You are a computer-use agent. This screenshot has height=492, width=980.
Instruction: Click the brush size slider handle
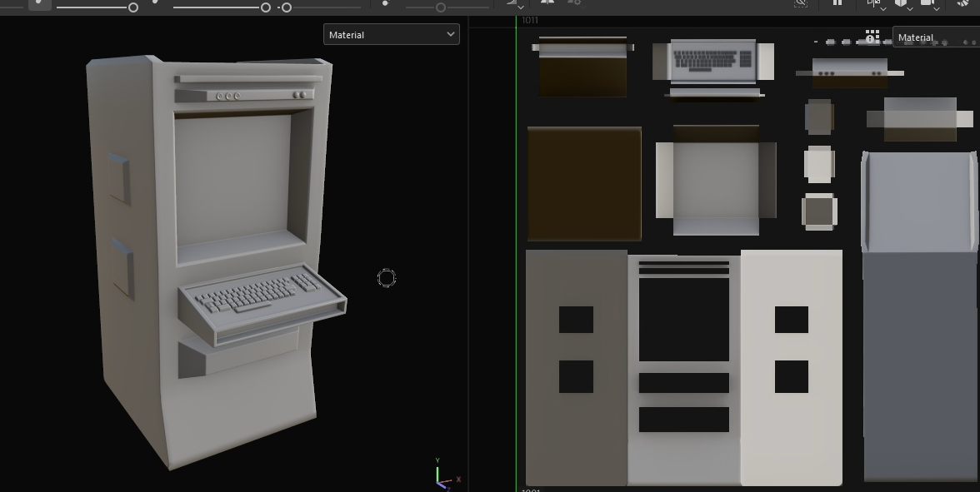click(133, 7)
